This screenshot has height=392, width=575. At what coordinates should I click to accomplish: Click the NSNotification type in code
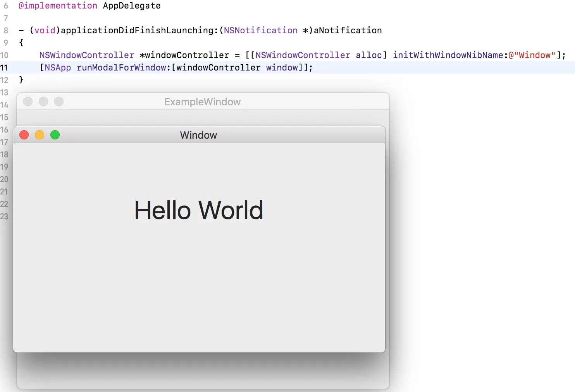tap(261, 30)
